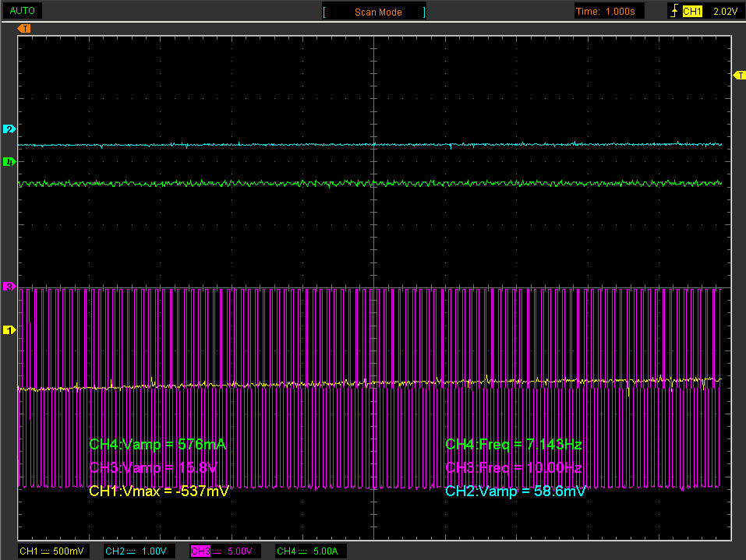This screenshot has height=560, width=746.
Task: Open the 2.02V trigger level value
Action: coord(724,12)
